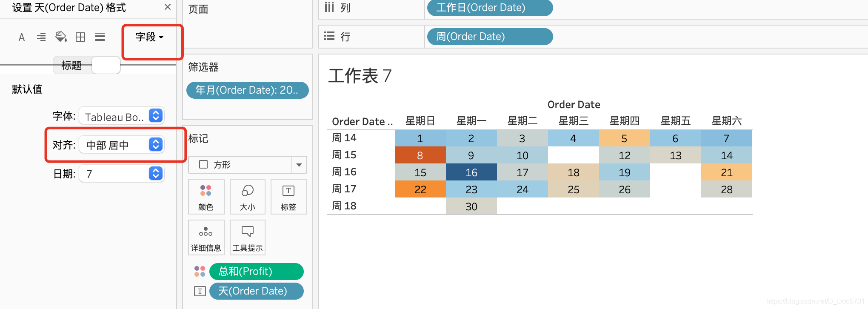Switch to the 标题 tab
868x309 pixels.
[71, 65]
